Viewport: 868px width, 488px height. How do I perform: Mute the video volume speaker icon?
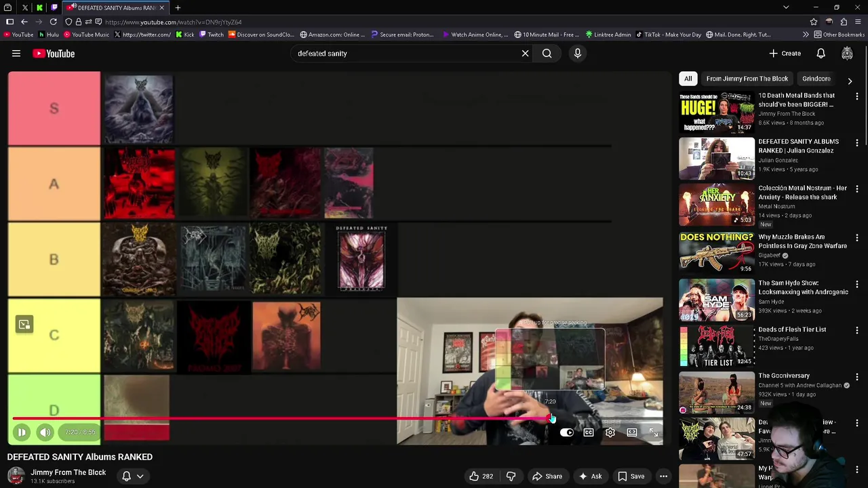(x=45, y=432)
